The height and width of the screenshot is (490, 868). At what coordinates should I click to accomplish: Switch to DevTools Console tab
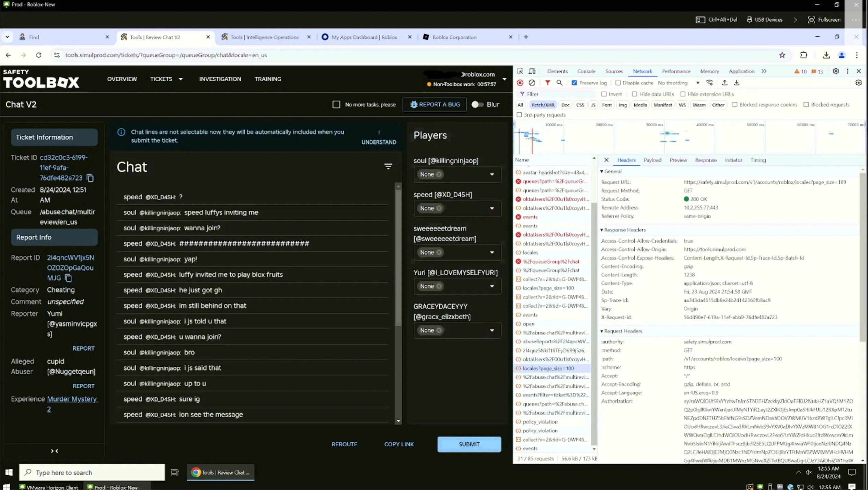[x=586, y=71]
